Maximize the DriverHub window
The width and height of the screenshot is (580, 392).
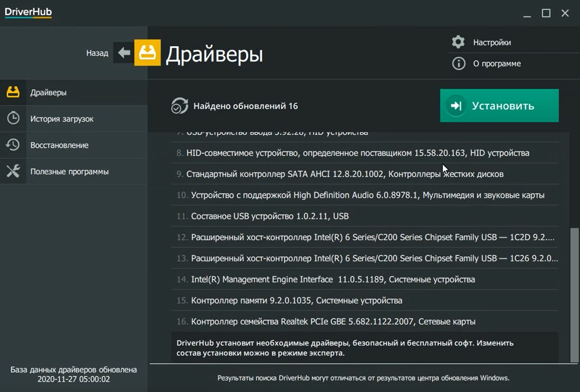pos(546,13)
